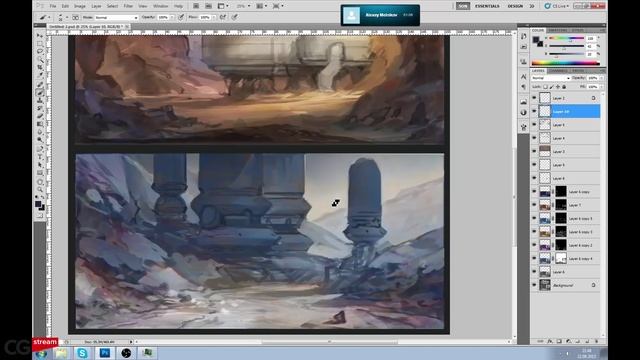The width and height of the screenshot is (640, 360).
Task: Toggle the brush panel from options bar
Action: pyautogui.click(x=76, y=18)
